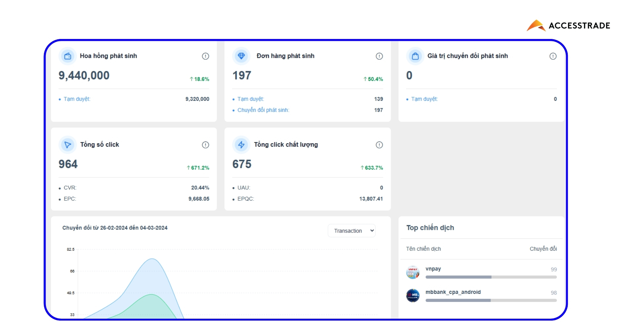Click the Tổng click chất lượng value 675

[242, 164]
